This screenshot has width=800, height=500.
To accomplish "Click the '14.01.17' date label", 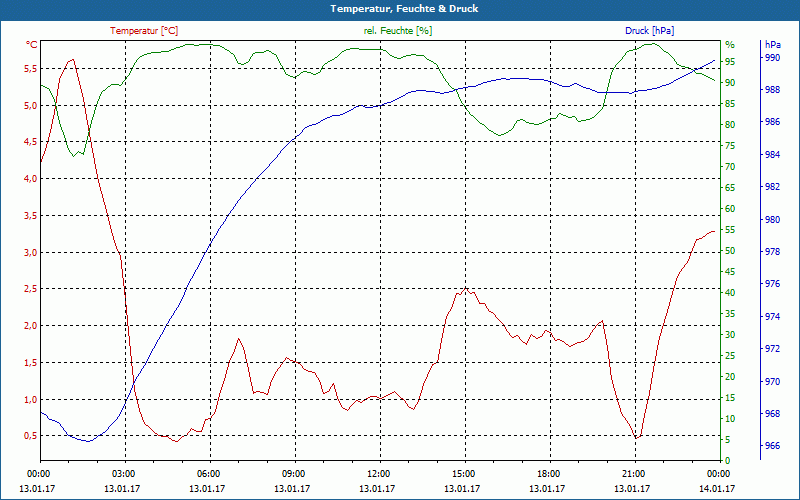I will (x=717, y=489).
